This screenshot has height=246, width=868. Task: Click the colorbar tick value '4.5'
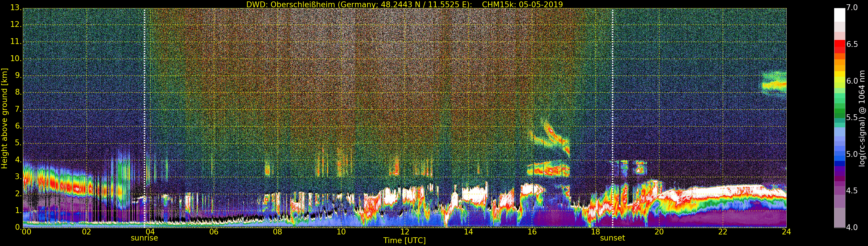click(852, 191)
